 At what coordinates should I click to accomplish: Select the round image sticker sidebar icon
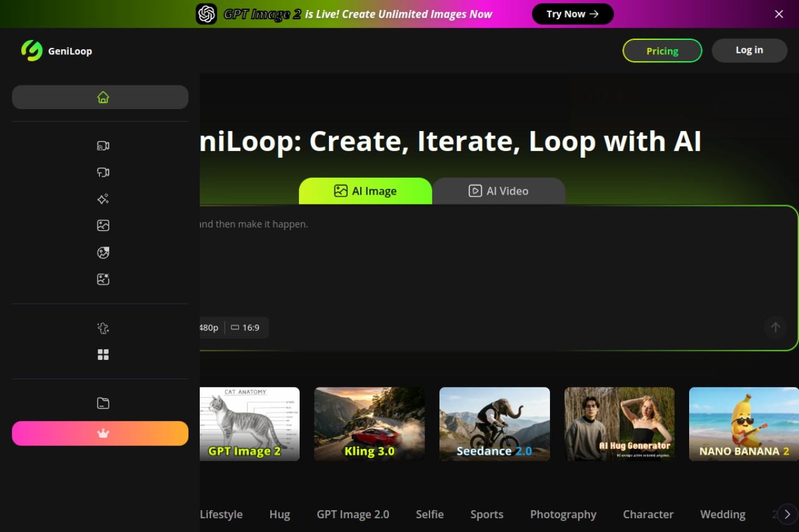103,253
